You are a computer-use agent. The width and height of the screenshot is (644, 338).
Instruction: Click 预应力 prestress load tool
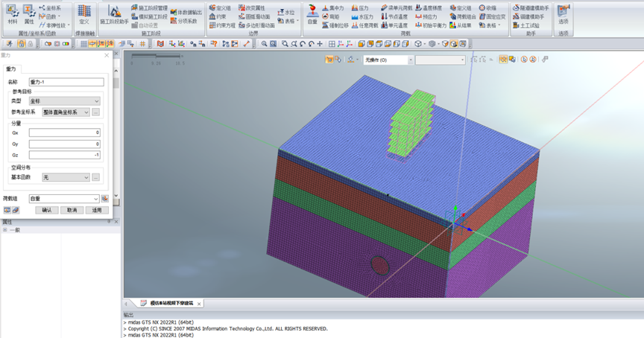click(426, 16)
